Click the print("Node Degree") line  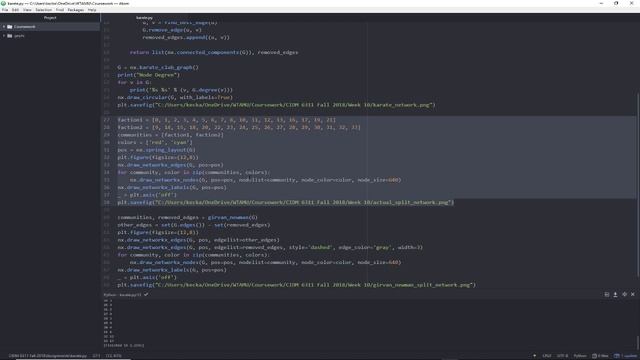pos(148,75)
